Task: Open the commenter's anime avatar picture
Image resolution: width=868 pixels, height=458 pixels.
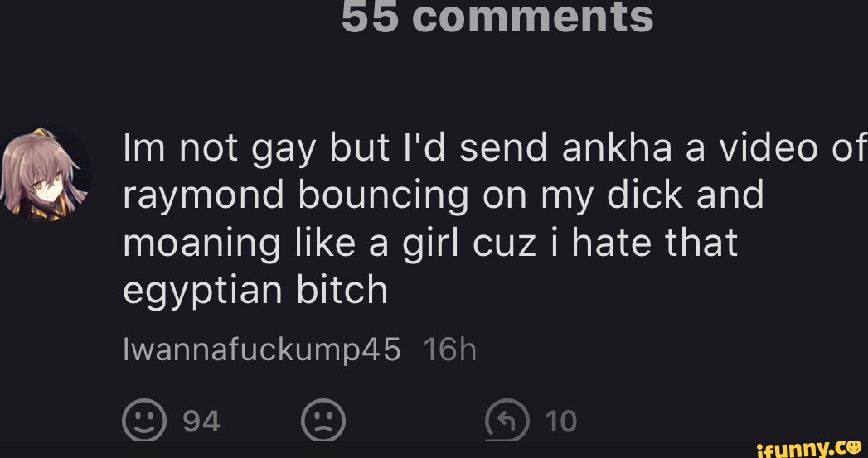Action: pyautogui.click(x=46, y=175)
